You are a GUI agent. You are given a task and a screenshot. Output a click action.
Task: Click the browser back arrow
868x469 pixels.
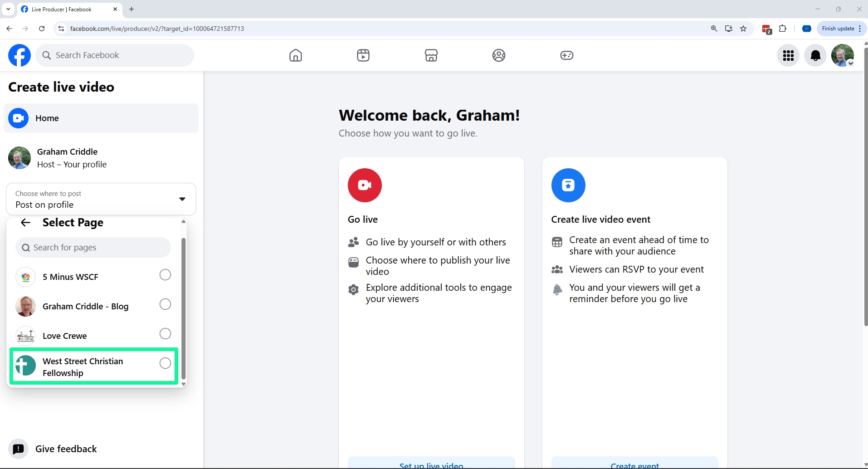[9, 29]
